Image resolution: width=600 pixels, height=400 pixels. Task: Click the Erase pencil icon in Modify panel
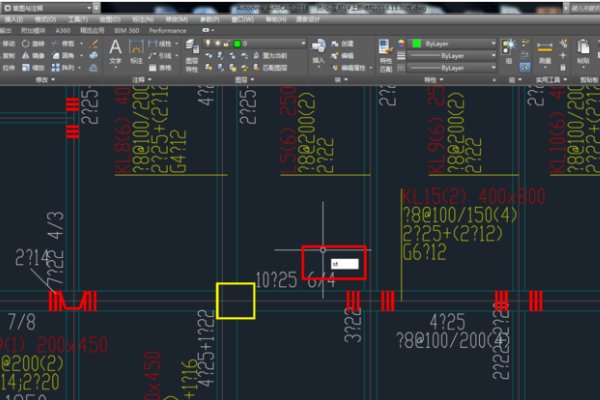pyautogui.click(x=94, y=43)
